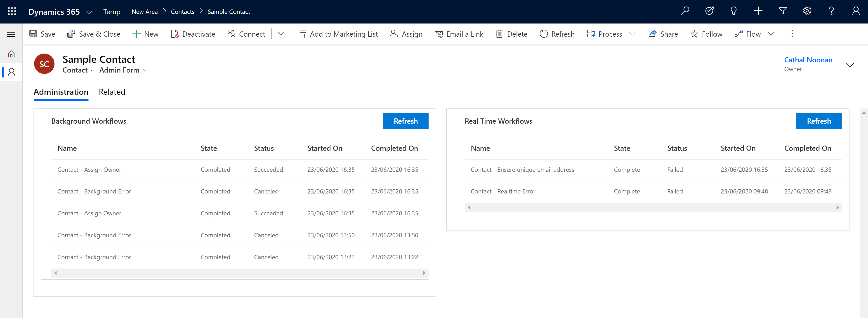Switch to the Related tab
Image resolution: width=868 pixels, height=318 pixels.
tap(112, 92)
